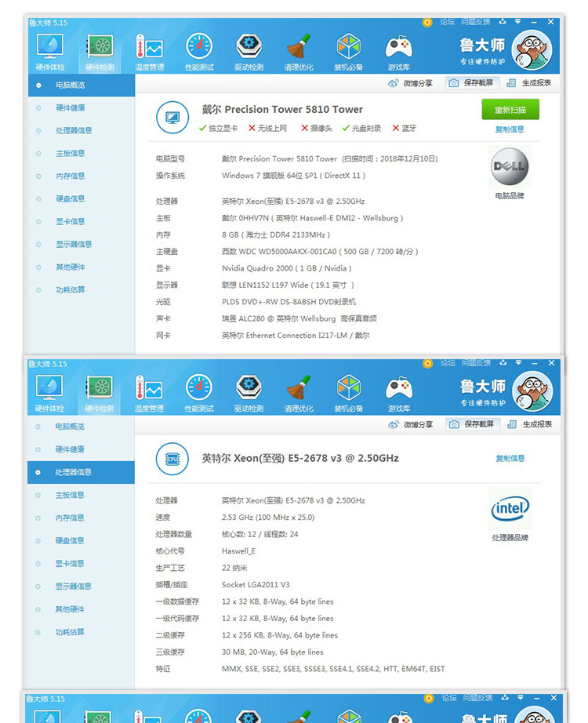Screen dimensions: 588x723
Task: Click the 鲁大师 avatar in Xeon processor window
Action: pyautogui.click(x=532, y=391)
